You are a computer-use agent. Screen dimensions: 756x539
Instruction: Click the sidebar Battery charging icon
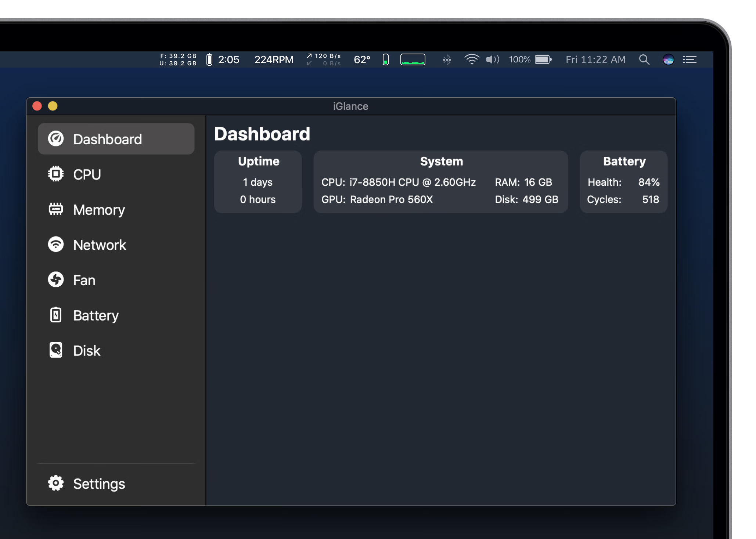(56, 315)
